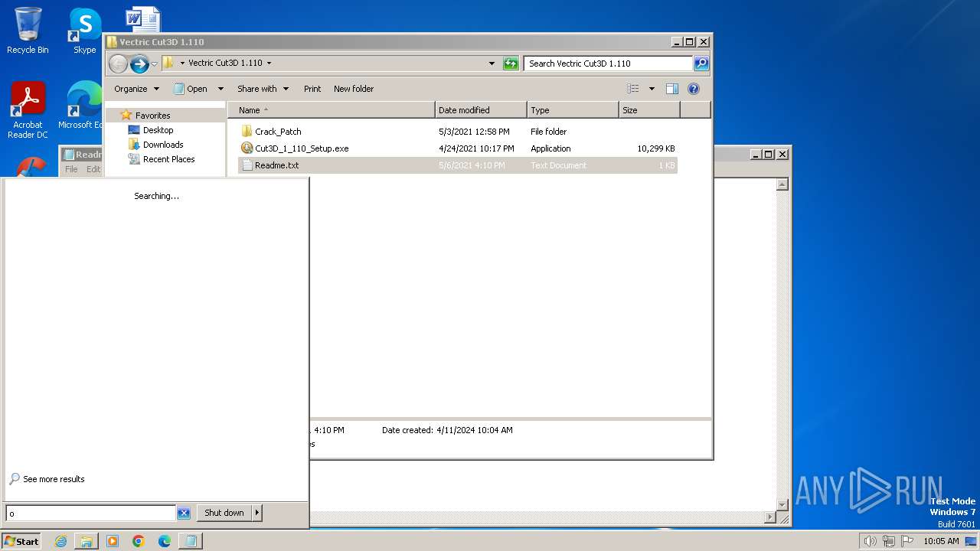Click Notepad horizontal scroll right arrow
The width and height of the screenshot is (980, 551).
pyautogui.click(x=770, y=518)
